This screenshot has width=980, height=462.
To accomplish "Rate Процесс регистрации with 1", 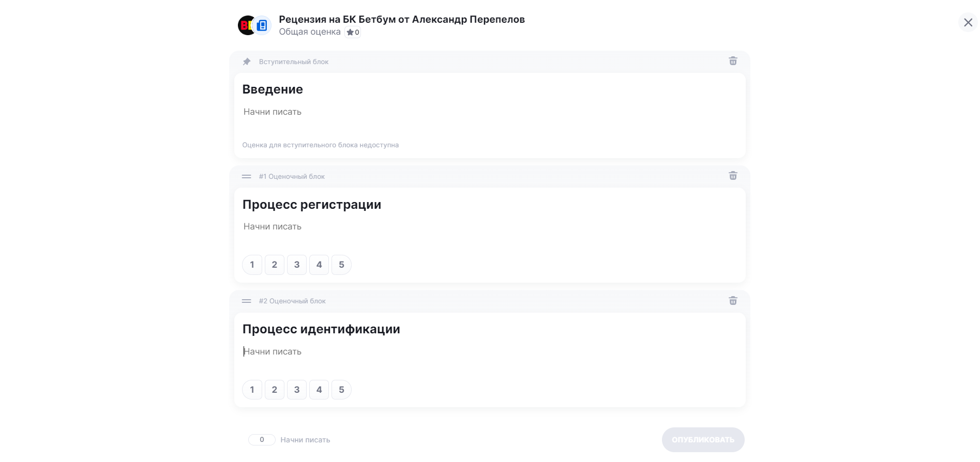I will pos(252,265).
